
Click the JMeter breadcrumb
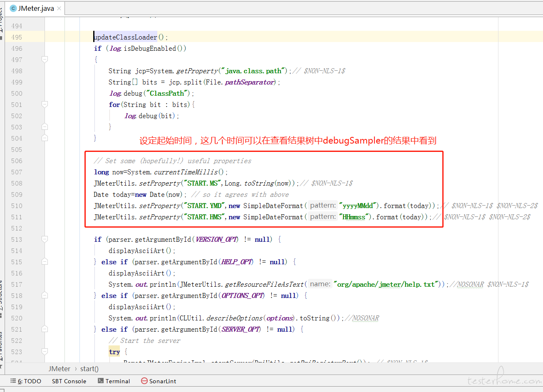pyautogui.click(x=60, y=369)
